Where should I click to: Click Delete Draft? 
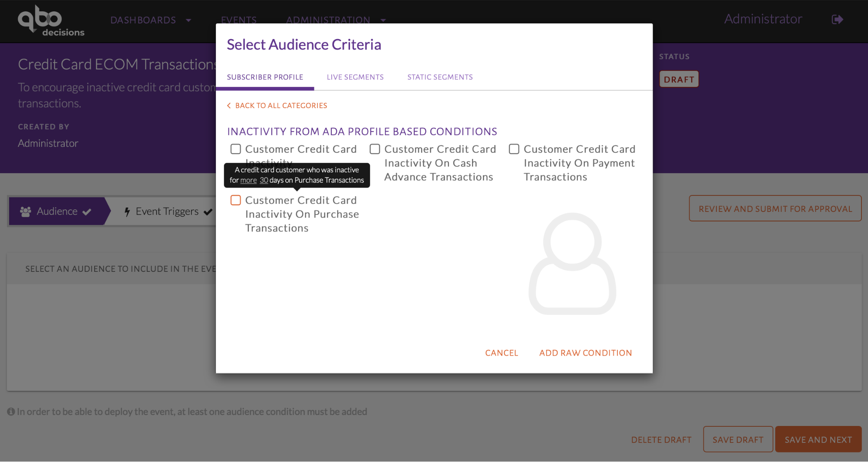pos(661,440)
